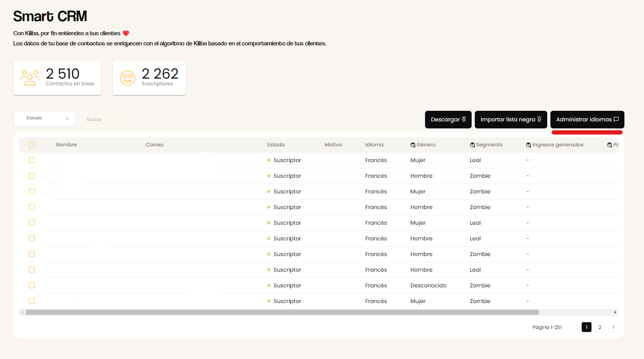Click the Ingresos generados column icon
644x359 pixels.
coord(528,145)
